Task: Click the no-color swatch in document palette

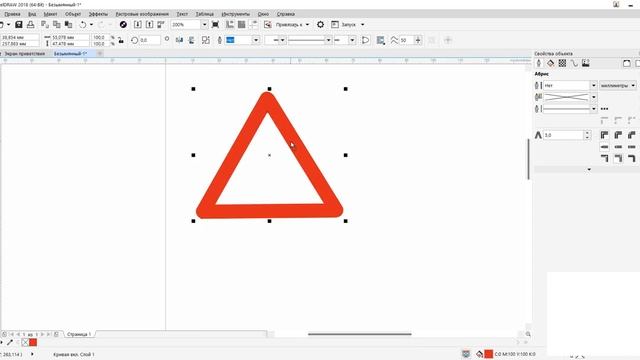Action: [x=25, y=342]
